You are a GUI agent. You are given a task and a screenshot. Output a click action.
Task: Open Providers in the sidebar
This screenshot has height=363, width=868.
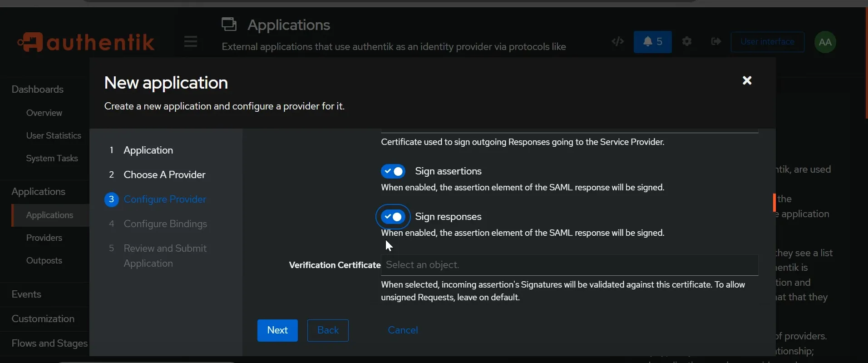(44, 238)
